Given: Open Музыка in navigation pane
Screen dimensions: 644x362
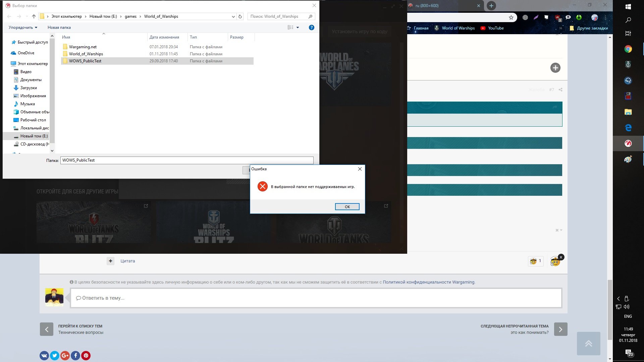Looking at the screenshot, I should (24, 104).
